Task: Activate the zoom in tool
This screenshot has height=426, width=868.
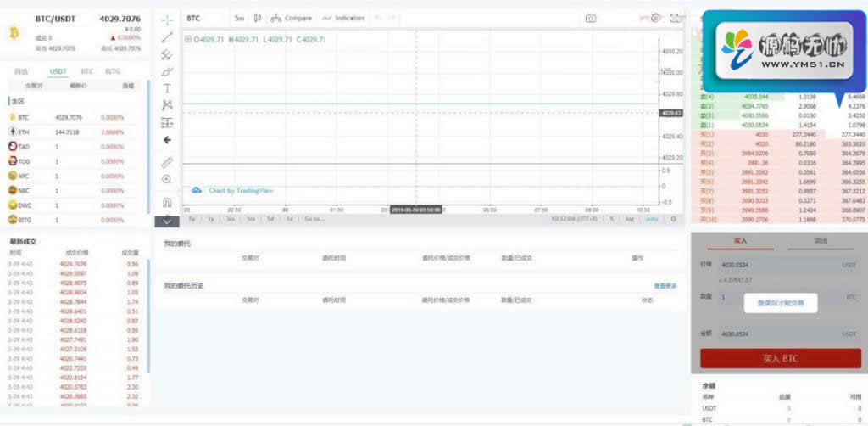Action: click(x=167, y=179)
